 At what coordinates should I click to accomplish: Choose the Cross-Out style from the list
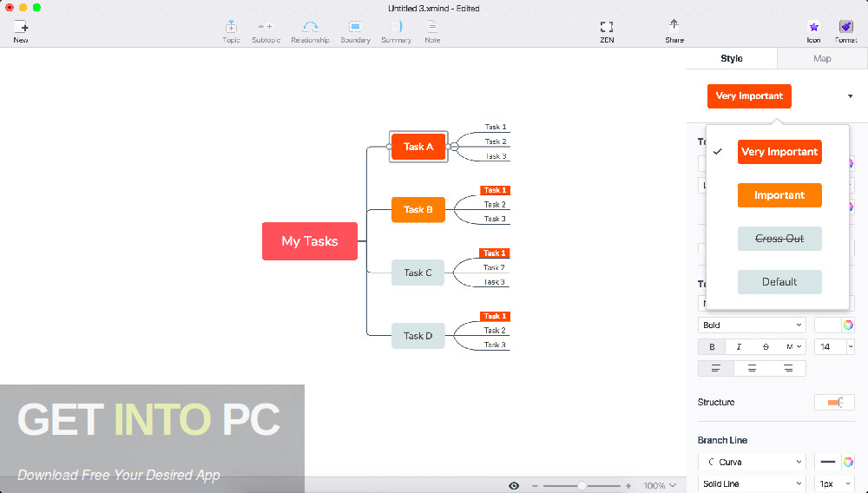coord(779,239)
